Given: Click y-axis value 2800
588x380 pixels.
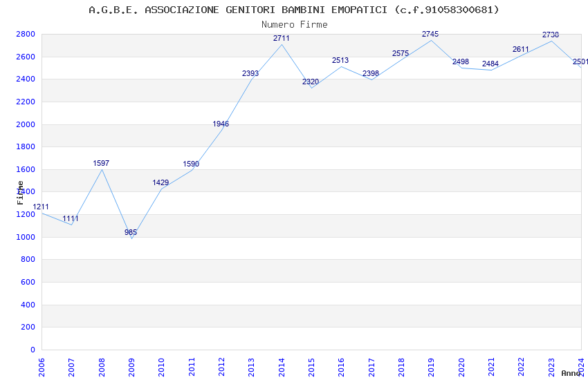Looking at the screenshot, I should click(26, 34).
